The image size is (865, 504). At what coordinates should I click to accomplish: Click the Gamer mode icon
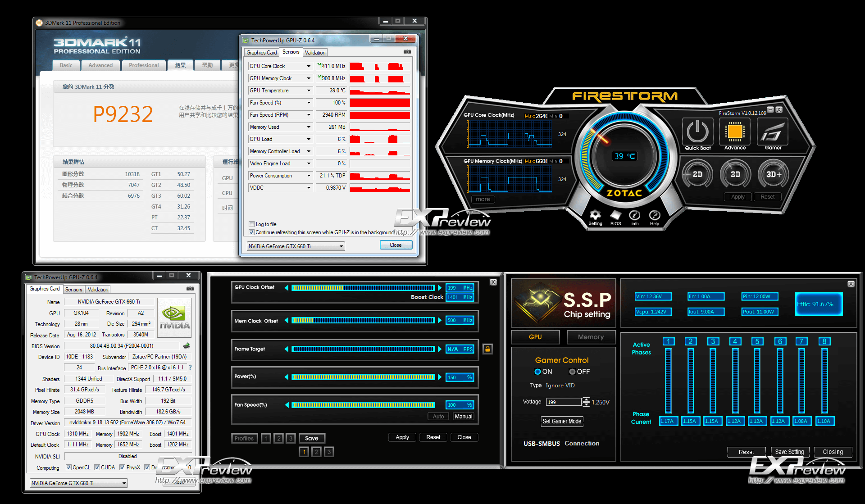pos(773,132)
